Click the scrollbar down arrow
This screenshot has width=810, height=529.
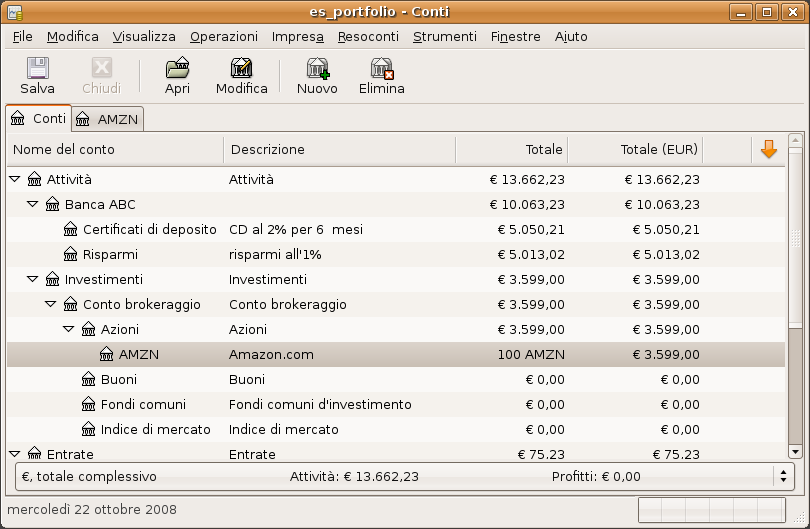796,452
